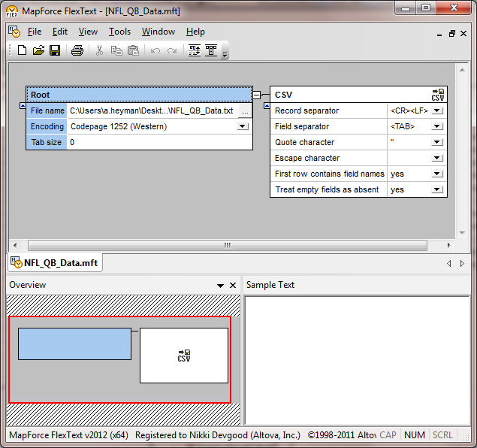Click inside the Sample Text pane
This screenshot has height=448, width=477.
click(357, 361)
